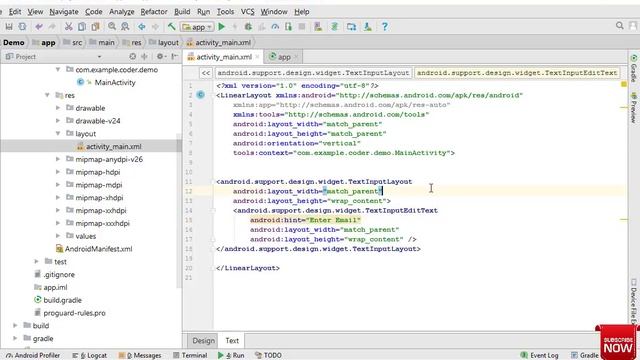640x360 pixels.
Task: Click the Replace toolbar icon
Action: click(125, 27)
